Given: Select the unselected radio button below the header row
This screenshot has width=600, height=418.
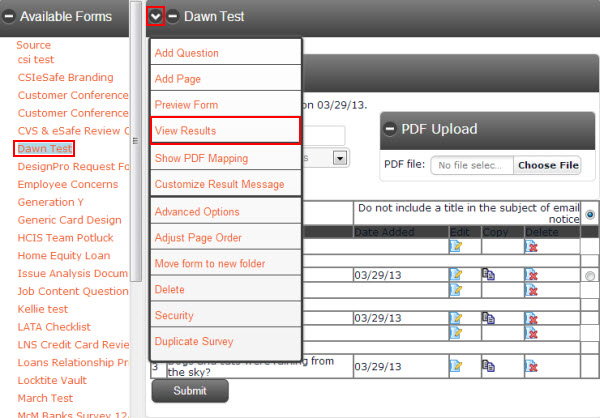Looking at the screenshot, I should click(x=590, y=275).
